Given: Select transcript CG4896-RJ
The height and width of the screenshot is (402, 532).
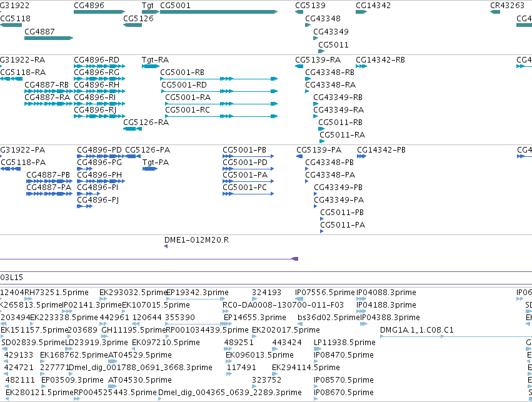Looking at the screenshot, I should pyautogui.click(x=99, y=116).
